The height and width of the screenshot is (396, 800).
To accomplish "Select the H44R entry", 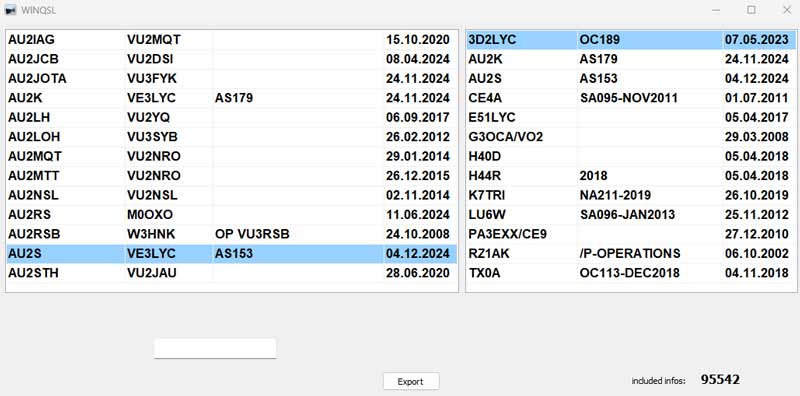I will pyautogui.click(x=485, y=176).
